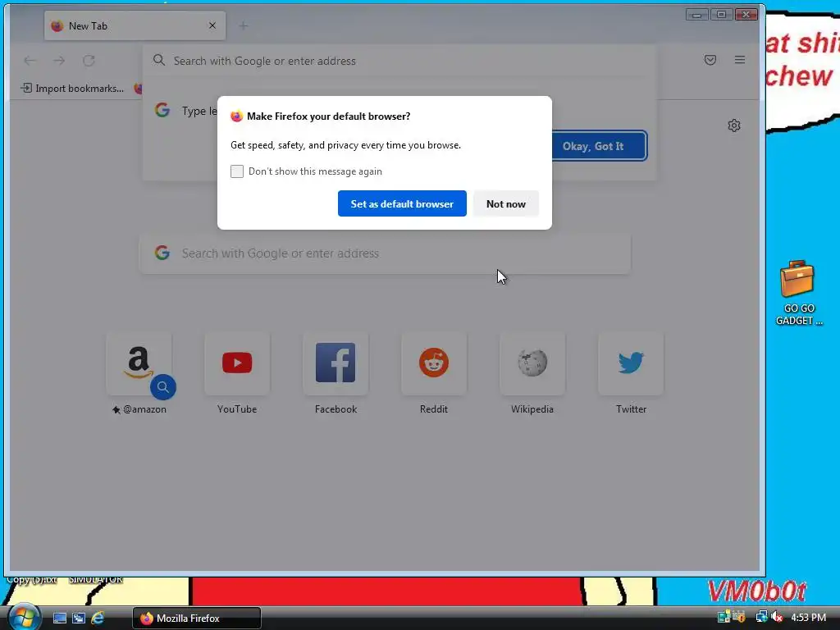
Task: Click the muted volume tray icon
Action: coord(777,618)
